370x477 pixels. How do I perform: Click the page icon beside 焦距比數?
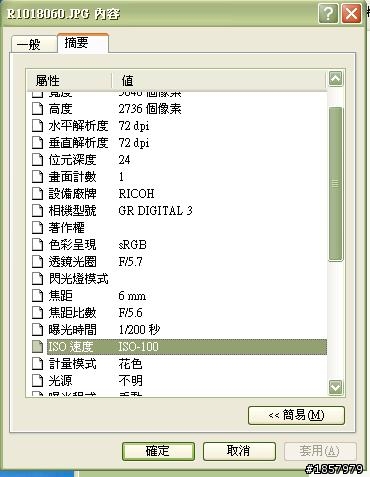[37, 313]
